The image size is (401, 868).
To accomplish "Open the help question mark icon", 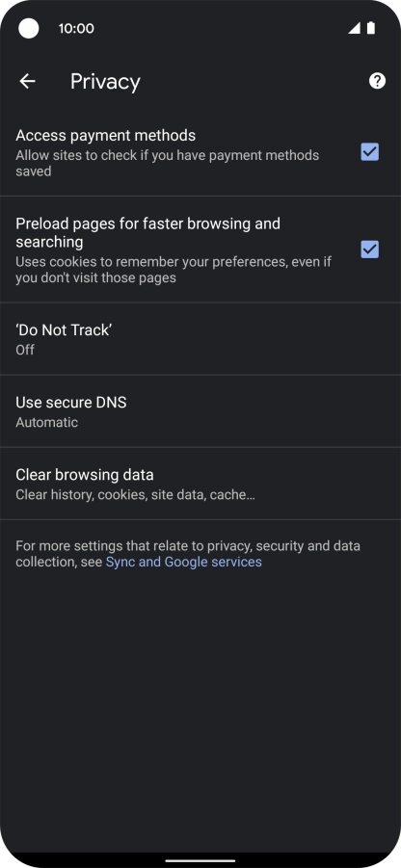I will tap(377, 81).
